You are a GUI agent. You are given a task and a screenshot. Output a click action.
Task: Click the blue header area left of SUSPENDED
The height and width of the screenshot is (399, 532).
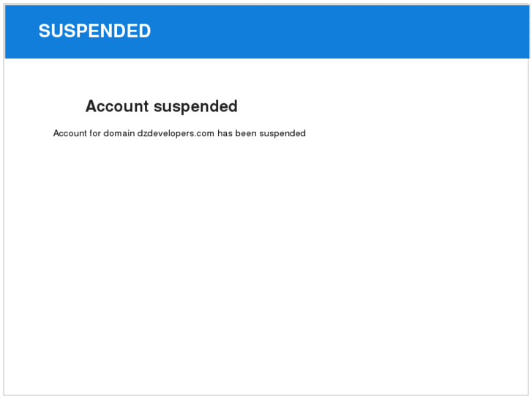click(20, 31)
